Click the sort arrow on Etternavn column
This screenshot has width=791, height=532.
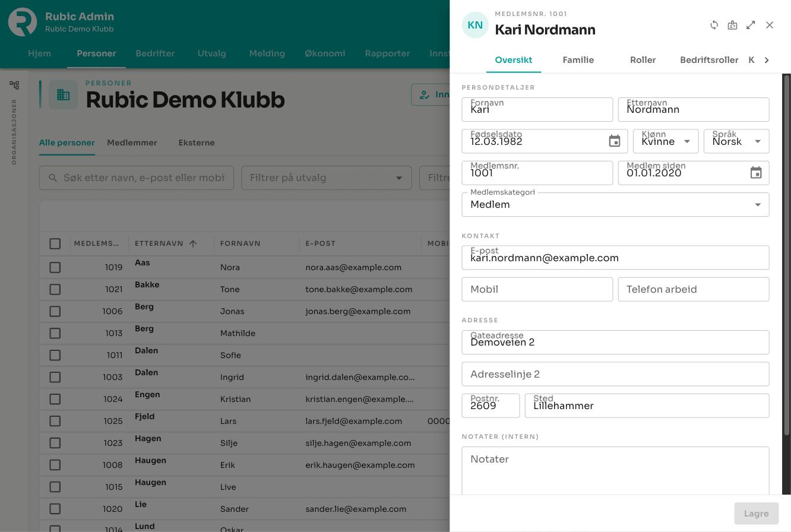[193, 243]
